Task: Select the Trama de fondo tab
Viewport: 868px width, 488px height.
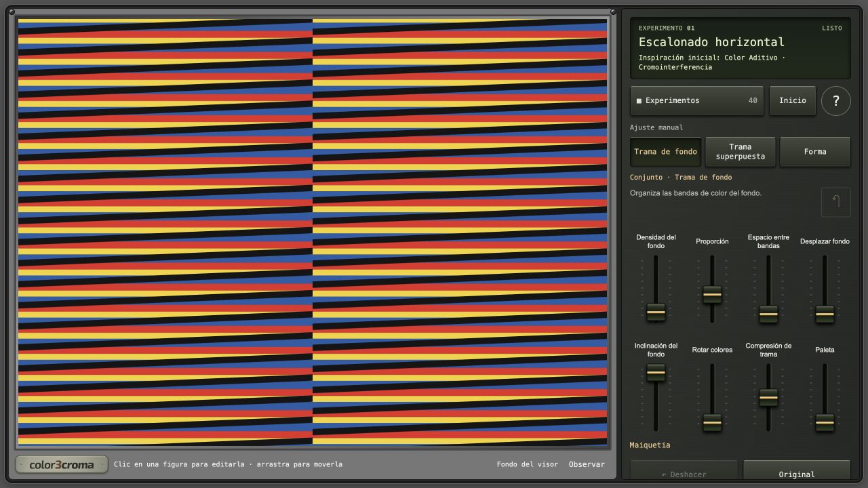Action: point(665,152)
